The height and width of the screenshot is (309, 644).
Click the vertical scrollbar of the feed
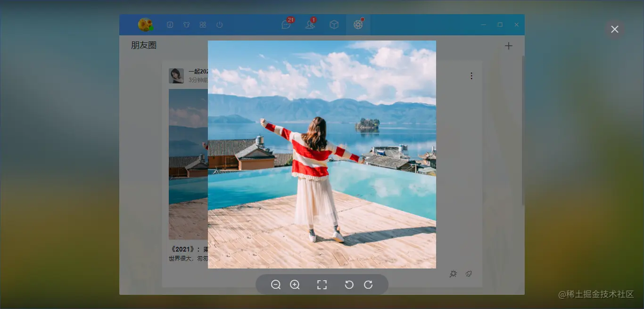click(x=523, y=130)
